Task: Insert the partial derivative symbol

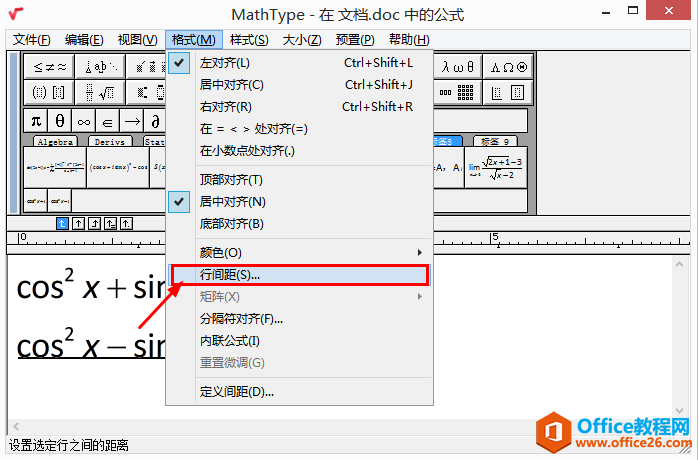Action: (155, 121)
